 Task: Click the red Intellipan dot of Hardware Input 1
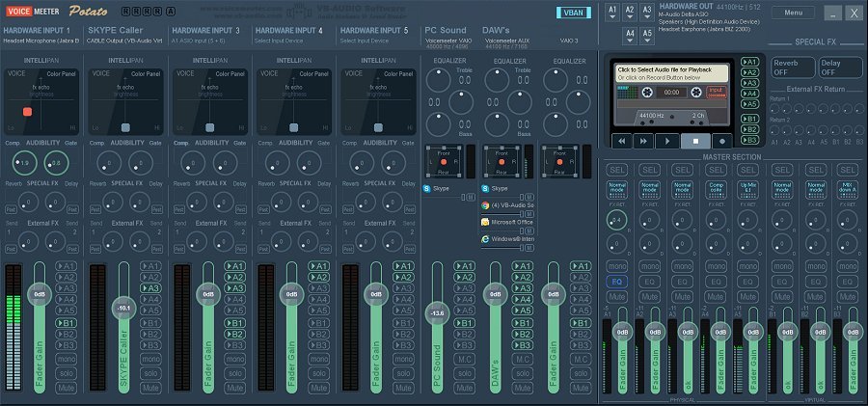(x=27, y=111)
